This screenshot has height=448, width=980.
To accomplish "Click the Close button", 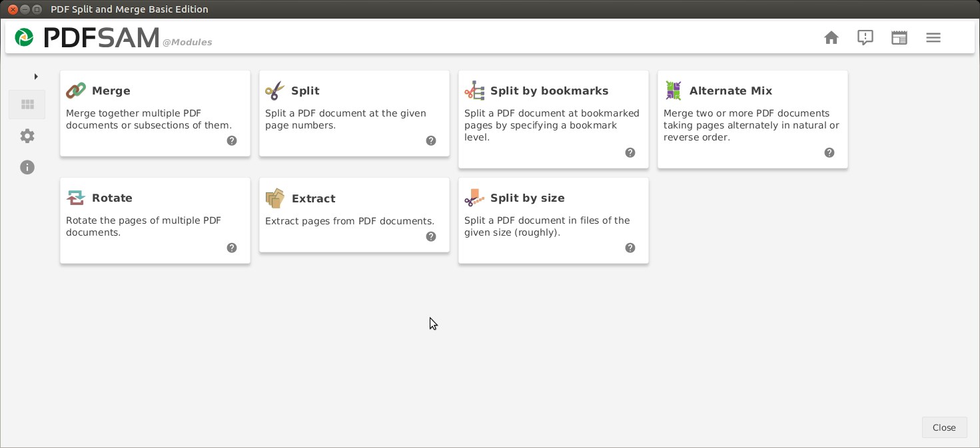I will [x=944, y=427].
